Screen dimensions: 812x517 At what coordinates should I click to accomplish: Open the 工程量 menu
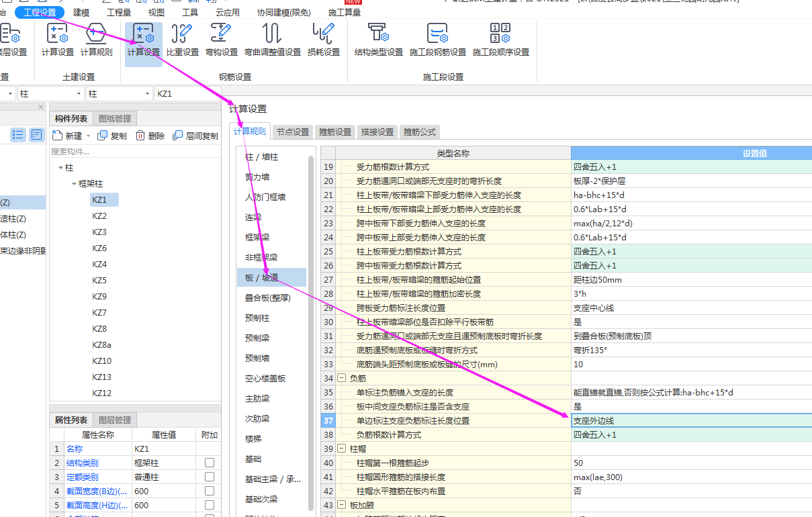(x=119, y=12)
